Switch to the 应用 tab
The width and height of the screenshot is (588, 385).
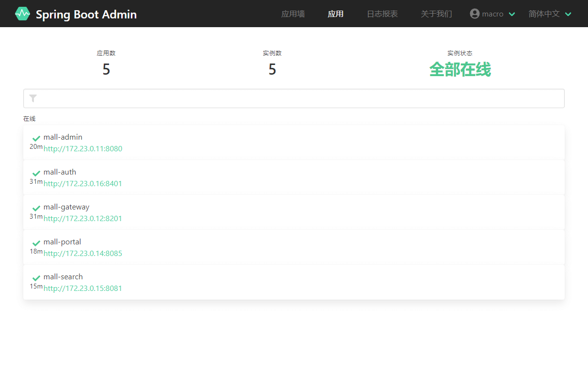pos(335,14)
